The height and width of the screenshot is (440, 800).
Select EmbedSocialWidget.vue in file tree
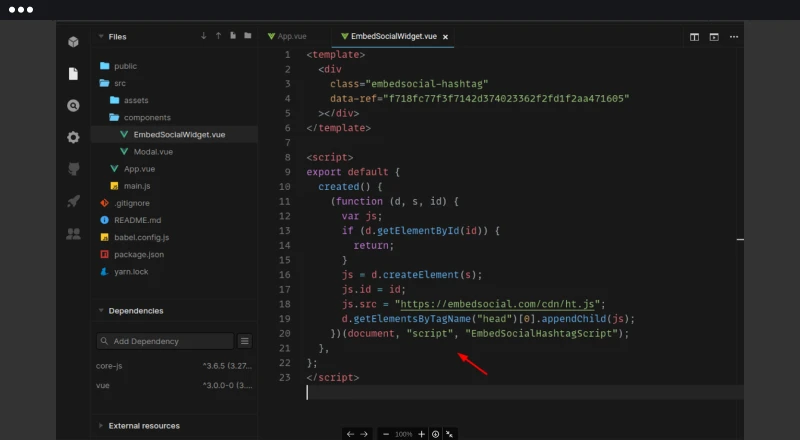[x=174, y=134]
